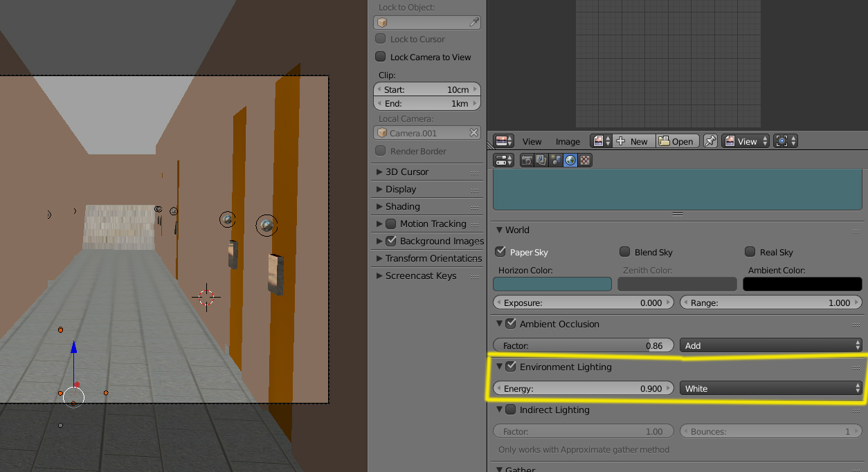Image resolution: width=868 pixels, height=472 pixels.
Task: Click Indirect Lighting Bounces field
Action: (770, 431)
